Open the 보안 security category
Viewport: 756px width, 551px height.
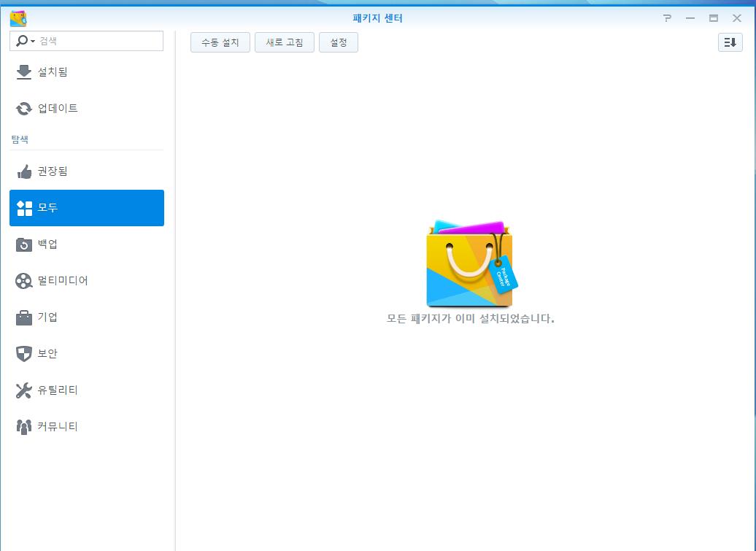87,354
